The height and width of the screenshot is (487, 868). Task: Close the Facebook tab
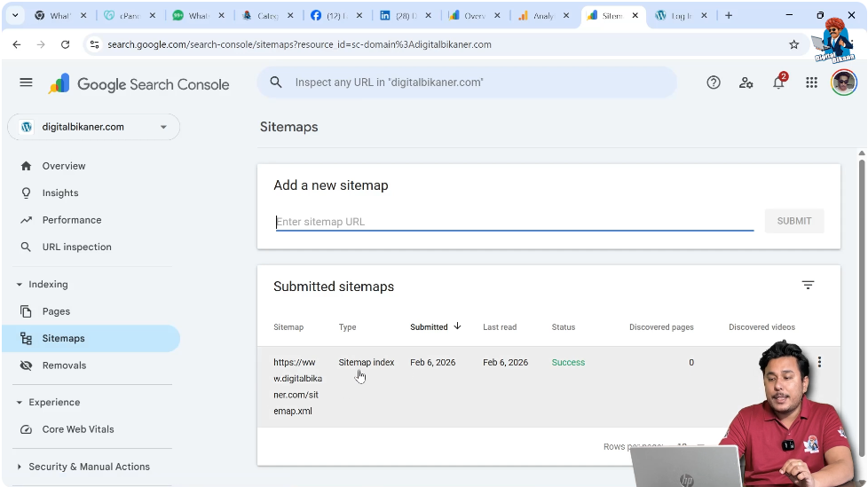click(359, 15)
